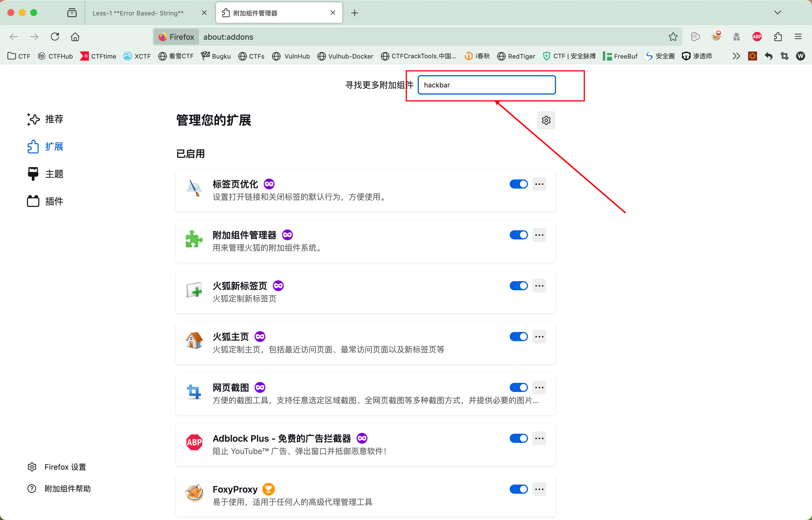Open more options for 附加组件管理器
The height and width of the screenshot is (520, 812).
(539, 235)
